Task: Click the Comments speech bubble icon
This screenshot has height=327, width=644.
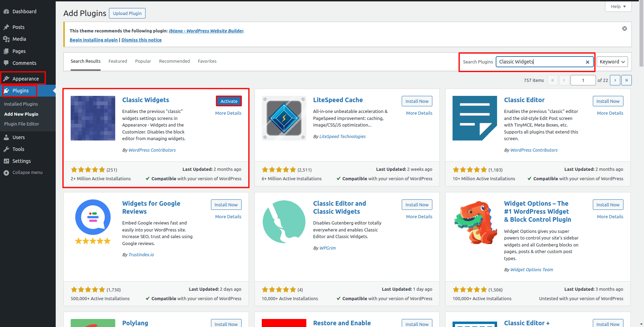Action: point(6,63)
